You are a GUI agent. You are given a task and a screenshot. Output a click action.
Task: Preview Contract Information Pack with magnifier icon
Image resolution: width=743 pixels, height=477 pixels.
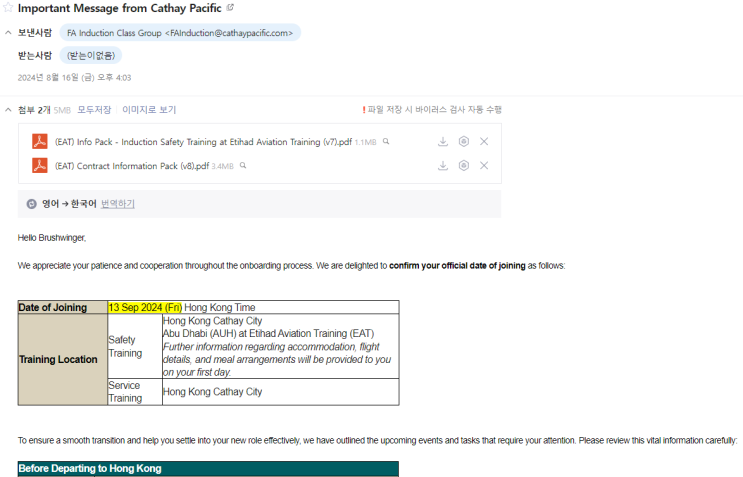(243, 165)
